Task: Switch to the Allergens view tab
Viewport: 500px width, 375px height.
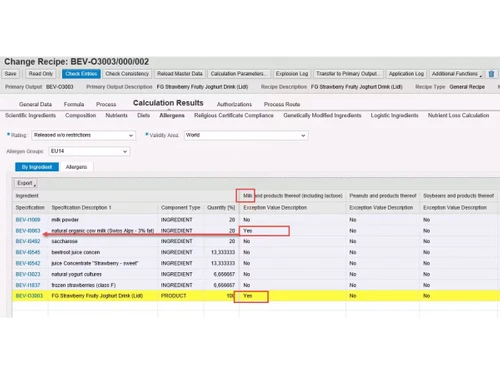Action: pyautogui.click(x=76, y=167)
